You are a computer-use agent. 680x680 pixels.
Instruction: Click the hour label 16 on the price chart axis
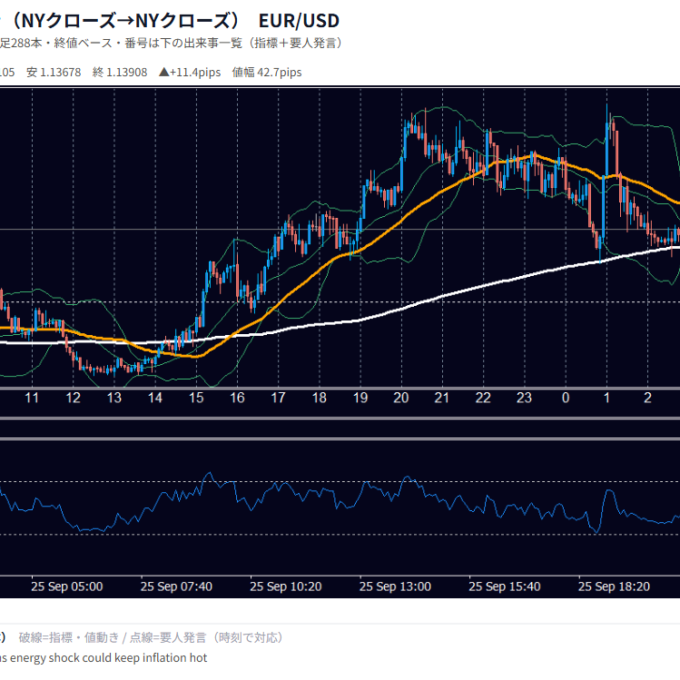(237, 398)
